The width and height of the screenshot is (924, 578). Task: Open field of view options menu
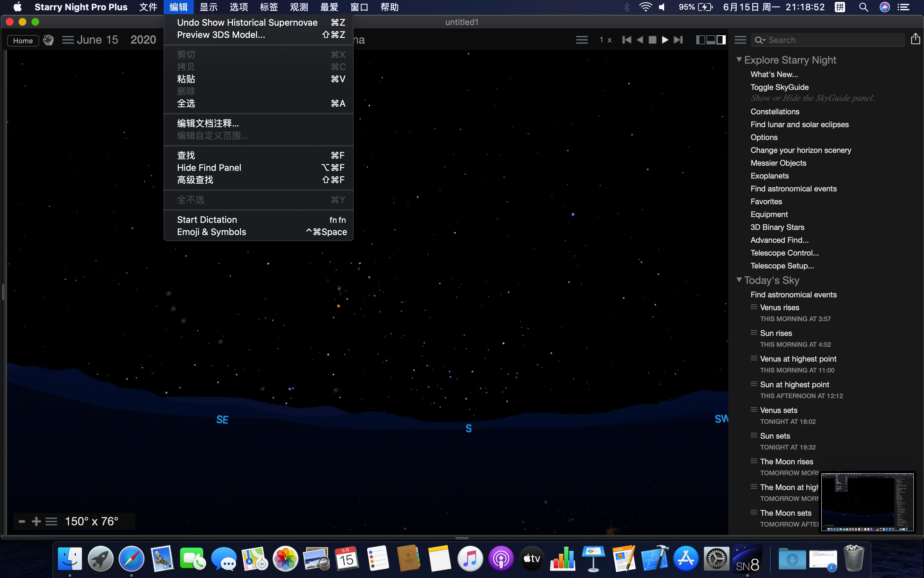pyautogui.click(x=51, y=521)
